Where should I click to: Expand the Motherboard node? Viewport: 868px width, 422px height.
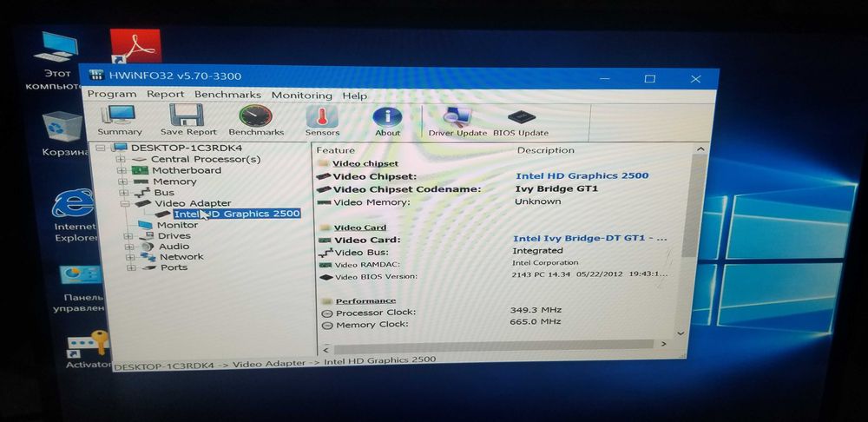click(122, 170)
